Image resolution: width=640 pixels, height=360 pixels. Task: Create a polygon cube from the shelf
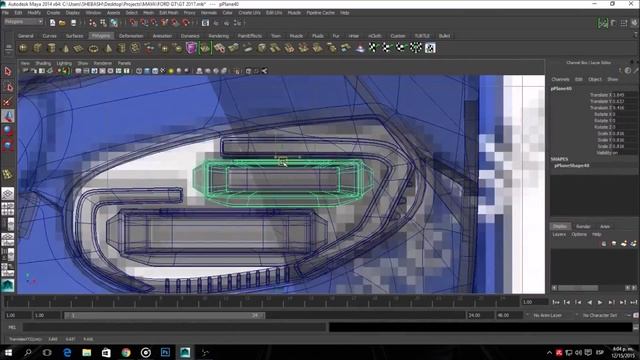(x=38, y=48)
